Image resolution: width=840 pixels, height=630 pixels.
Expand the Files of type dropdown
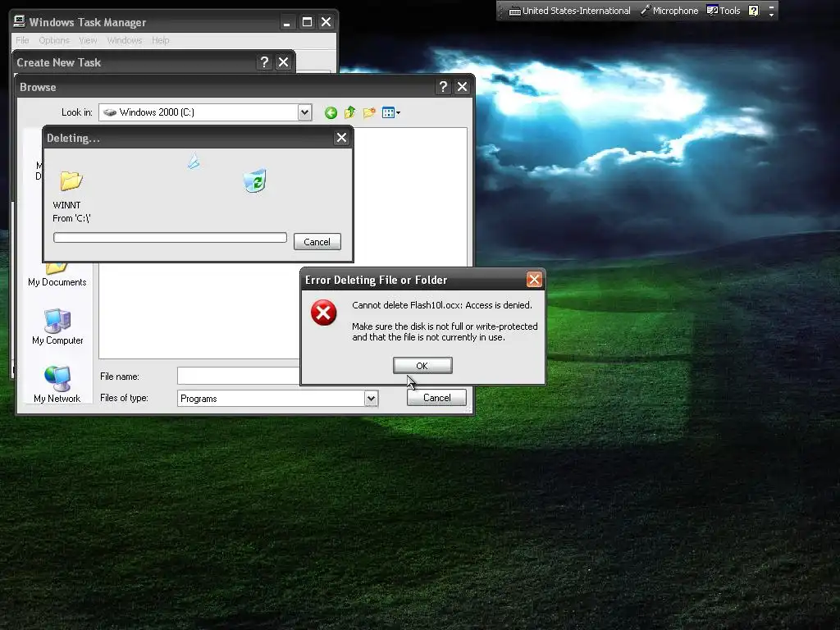pyautogui.click(x=371, y=398)
